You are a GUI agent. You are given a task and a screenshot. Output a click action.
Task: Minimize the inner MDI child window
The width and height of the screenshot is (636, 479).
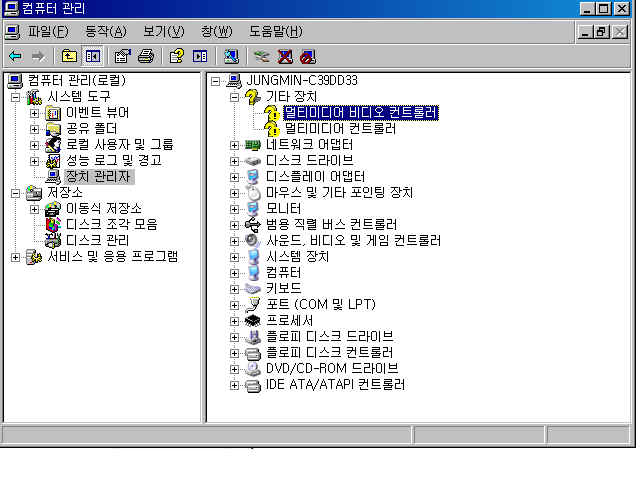[x=585, y=32]
